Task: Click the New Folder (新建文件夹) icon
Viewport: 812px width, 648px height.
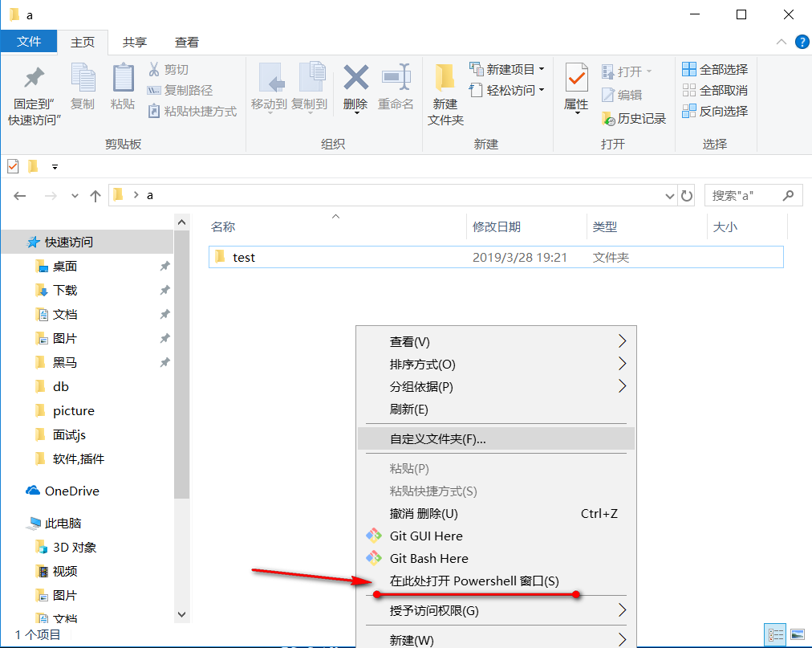Action: coord(446,90)
